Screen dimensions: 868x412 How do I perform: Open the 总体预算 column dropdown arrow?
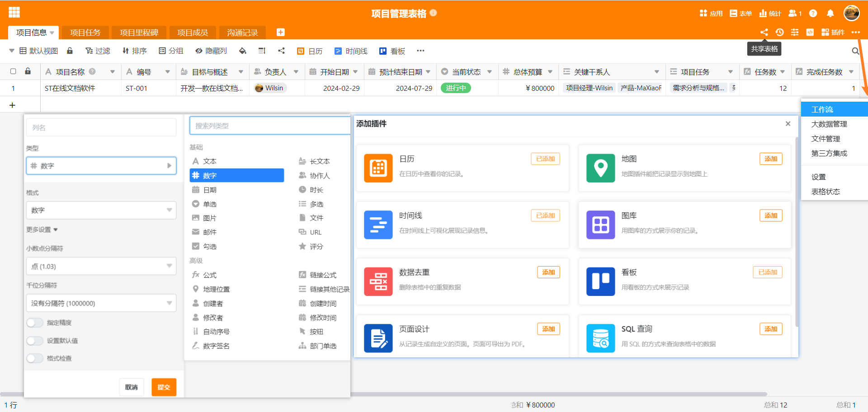point(550,72)
